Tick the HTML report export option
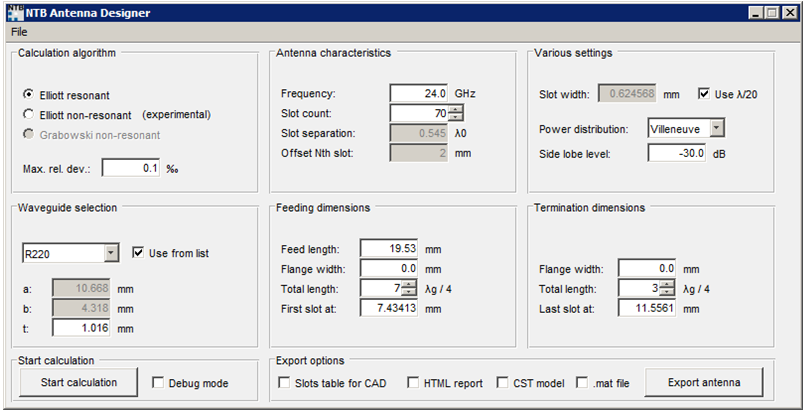The image size is (806, 411). [413, 383]
